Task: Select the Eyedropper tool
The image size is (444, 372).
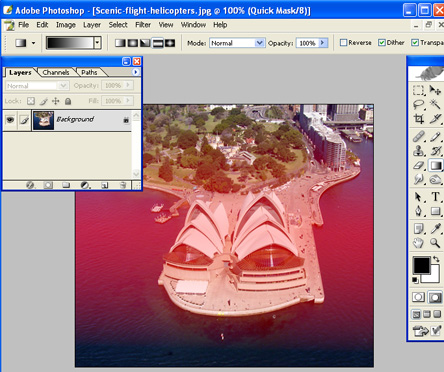Action: tap(435, 228)
